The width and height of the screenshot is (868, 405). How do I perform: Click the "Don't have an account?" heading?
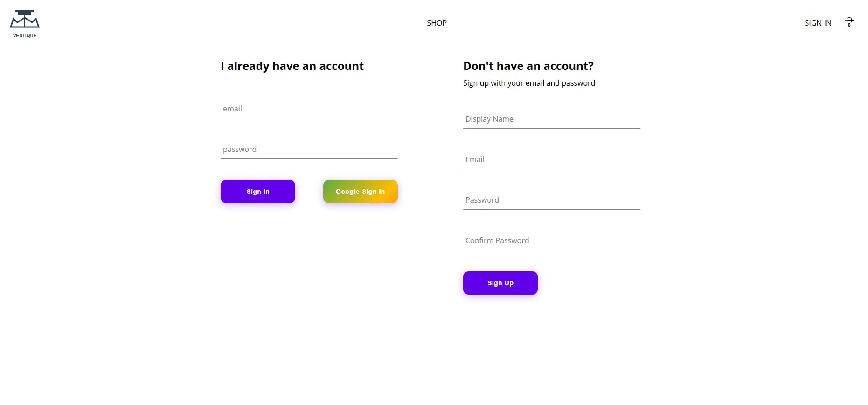pos(528,66)
